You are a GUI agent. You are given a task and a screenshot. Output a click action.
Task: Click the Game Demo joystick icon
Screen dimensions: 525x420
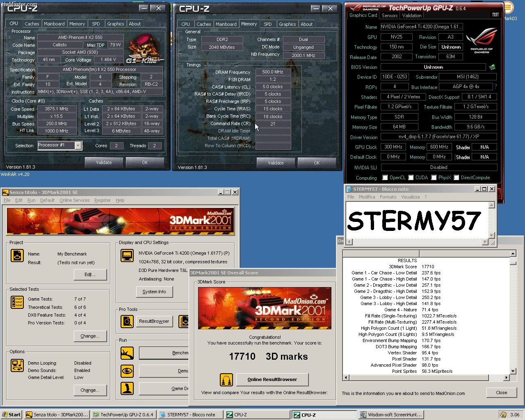127,388
